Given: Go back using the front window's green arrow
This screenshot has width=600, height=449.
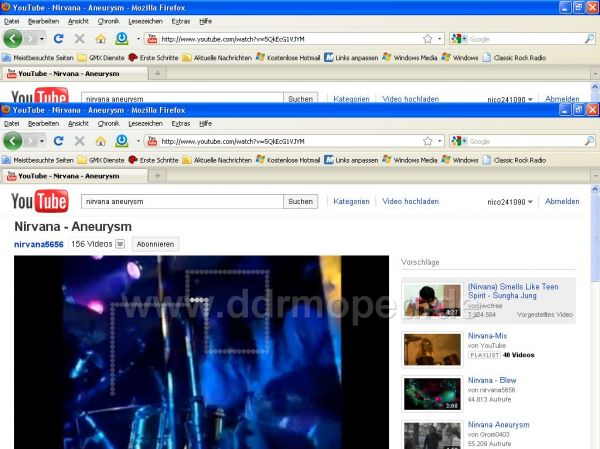Looking at the screenshot, I should point(12,141).
